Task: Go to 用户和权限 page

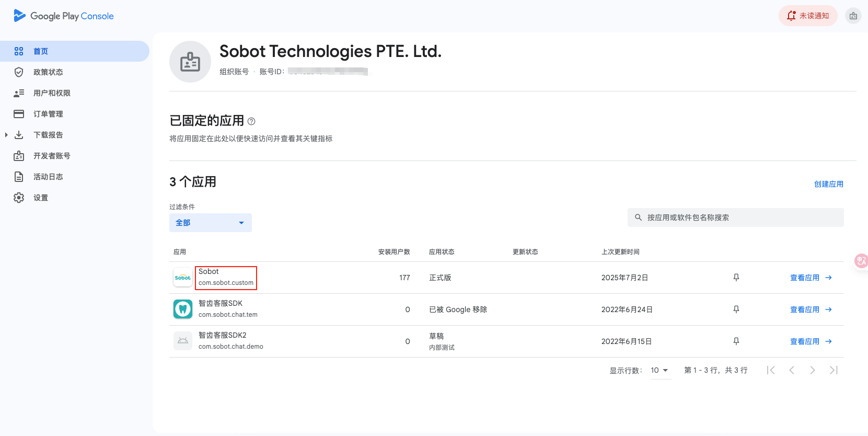Action: click(x=75, y=93)
